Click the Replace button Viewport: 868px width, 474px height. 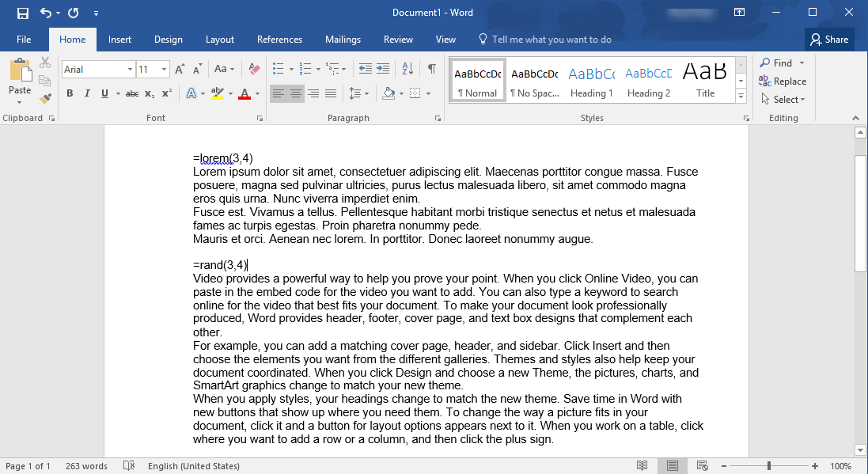(x=783, y=82)
